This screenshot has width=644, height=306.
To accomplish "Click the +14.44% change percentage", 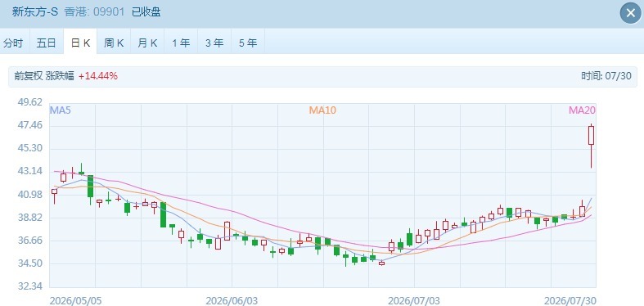I will point(98,76).
